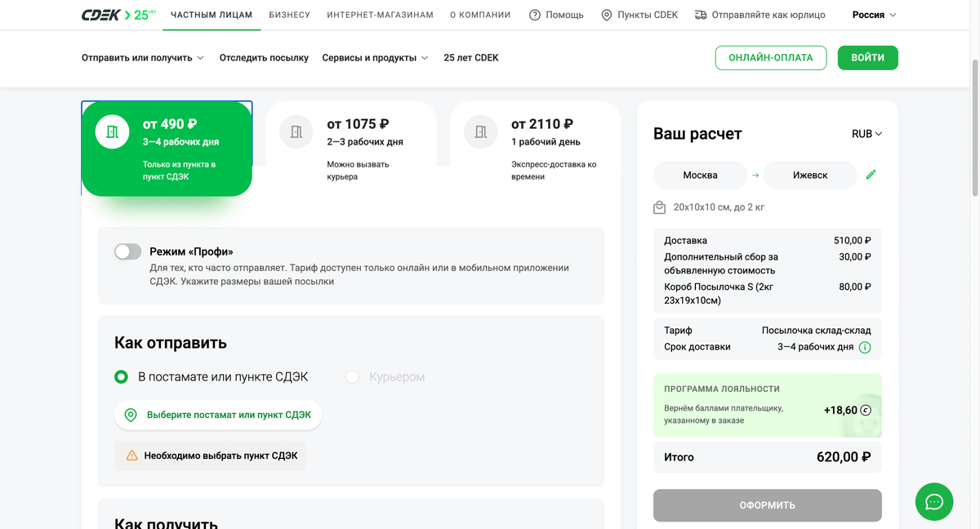The image size is (980, 529).
Task: Click the package icon beside parcel dimensions
Action: pos(660,207)
